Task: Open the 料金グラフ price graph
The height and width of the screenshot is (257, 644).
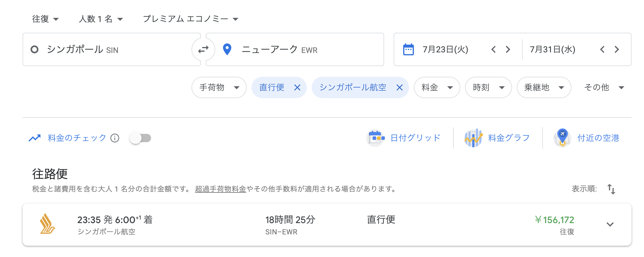Action: tap(497, 138)
